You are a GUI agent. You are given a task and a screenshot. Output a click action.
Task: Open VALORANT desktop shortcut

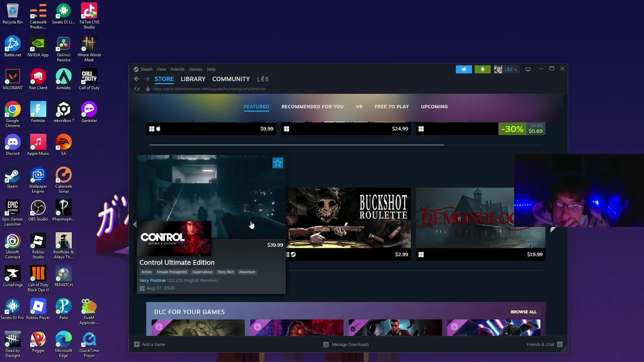[13, 79]
